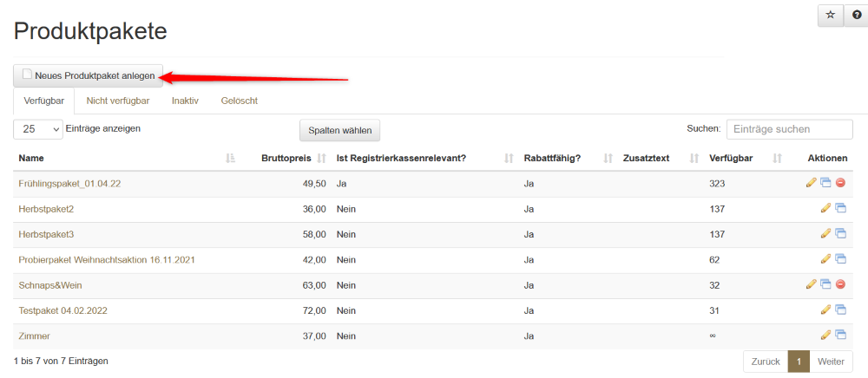Open help with question mark icon

[x=857, y=16]
